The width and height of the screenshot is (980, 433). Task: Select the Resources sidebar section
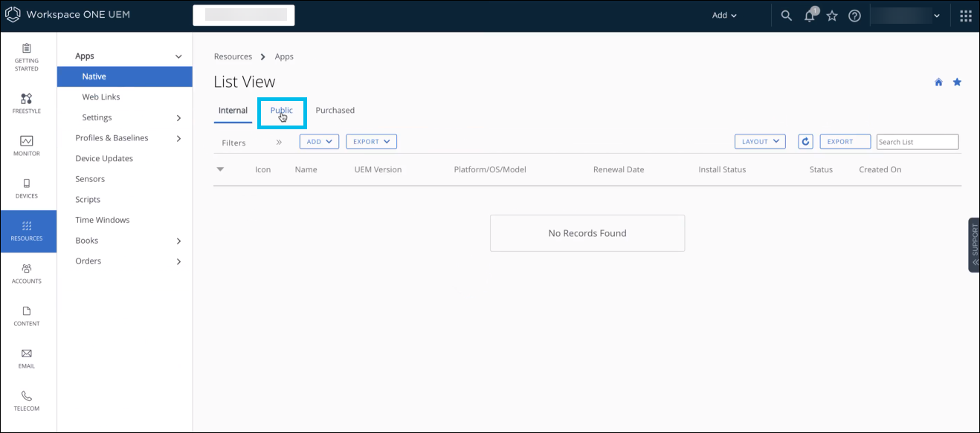[28, 231]
